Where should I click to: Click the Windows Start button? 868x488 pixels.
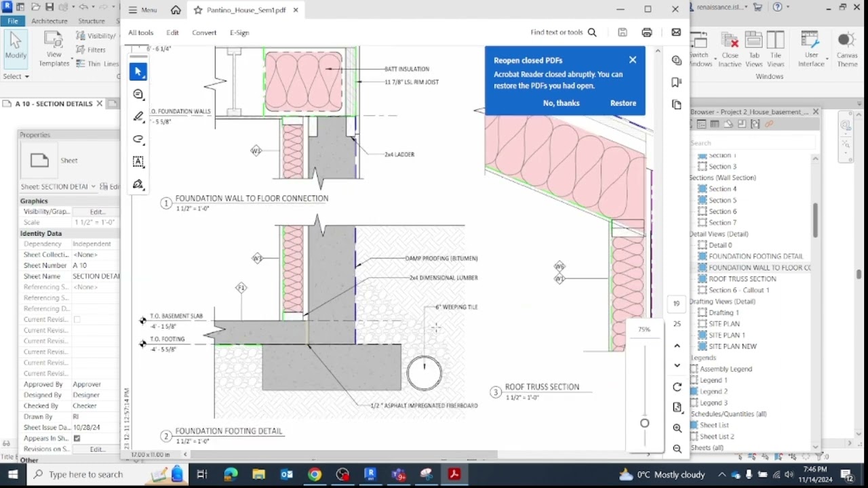click(13, 474)
